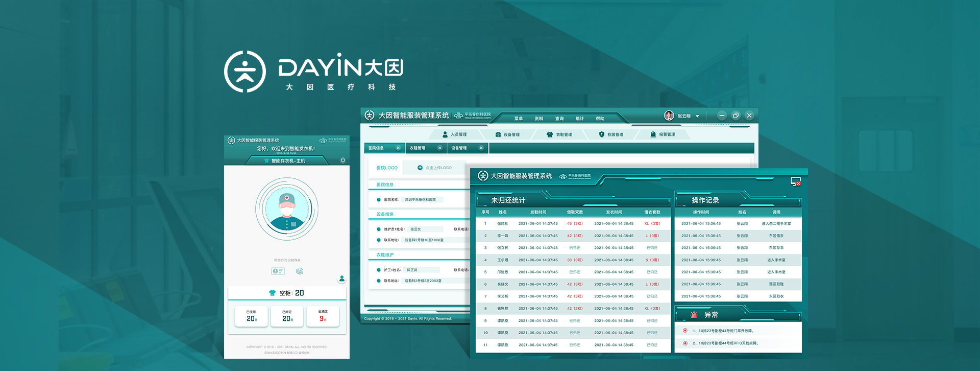Open the 统计 statistics menu

coord(579,119)
